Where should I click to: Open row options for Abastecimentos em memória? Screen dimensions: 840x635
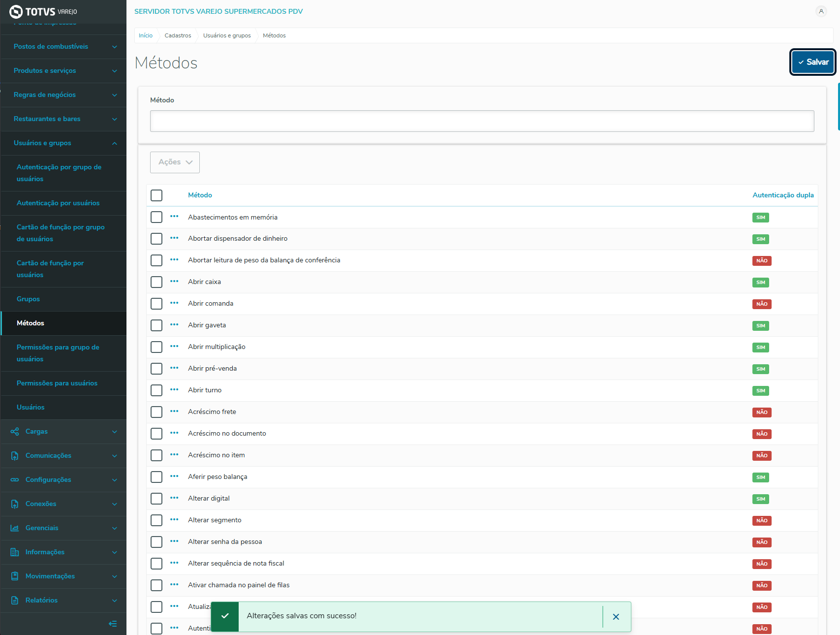[x=174, y=217]
